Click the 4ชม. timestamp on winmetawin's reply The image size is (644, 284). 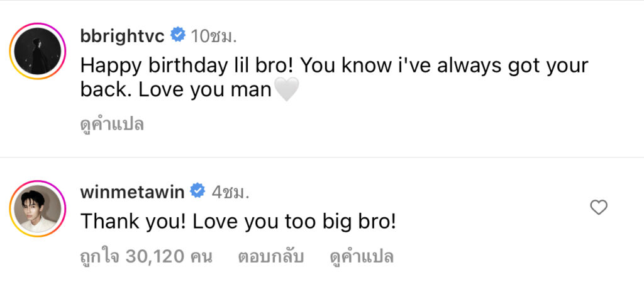tap(230, 192)
